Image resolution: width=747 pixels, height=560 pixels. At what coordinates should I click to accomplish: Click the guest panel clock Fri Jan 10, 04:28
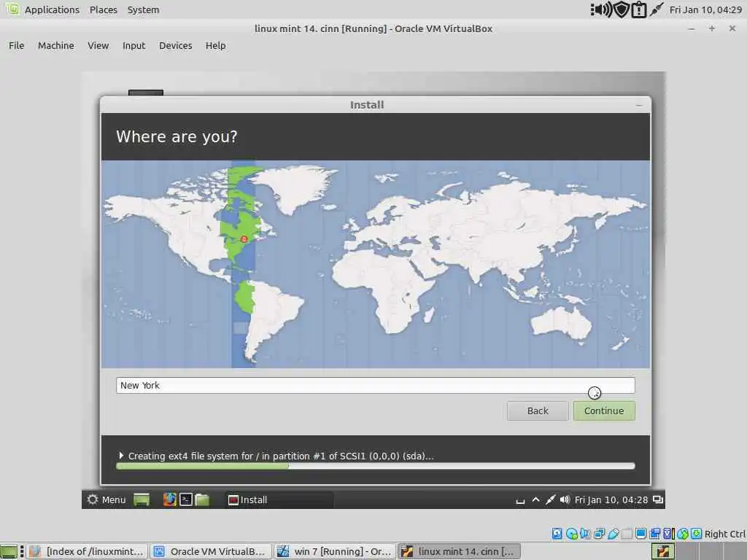[x=611, y=499]
